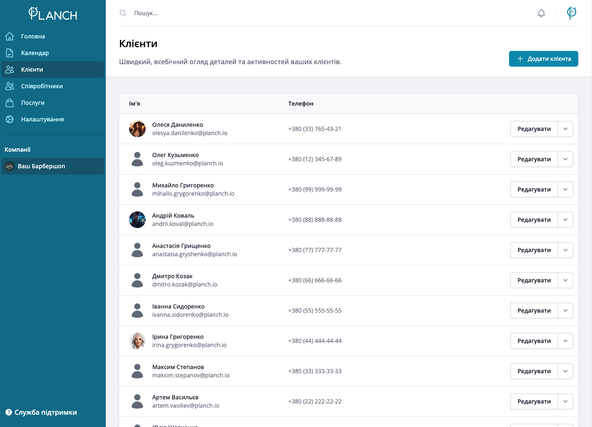Click phone +380 (22) 222-22-22
The image size is (592, 427).
point(315,401)
